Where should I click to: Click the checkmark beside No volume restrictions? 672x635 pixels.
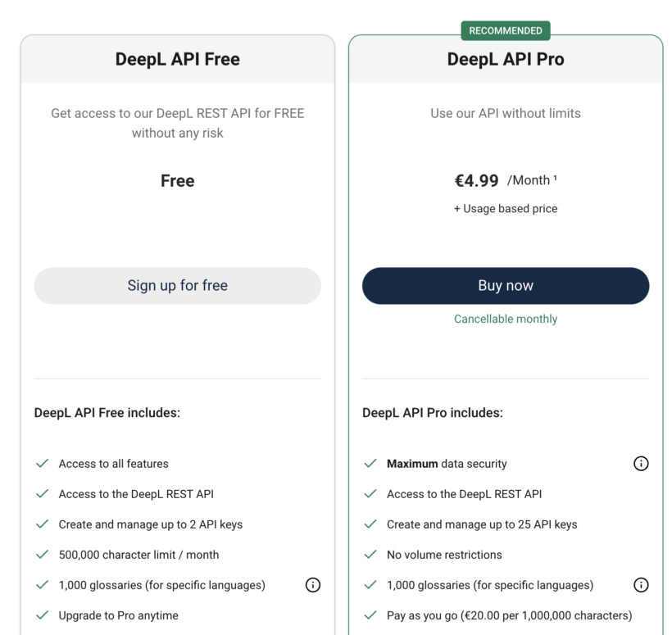tap(370, 554)
